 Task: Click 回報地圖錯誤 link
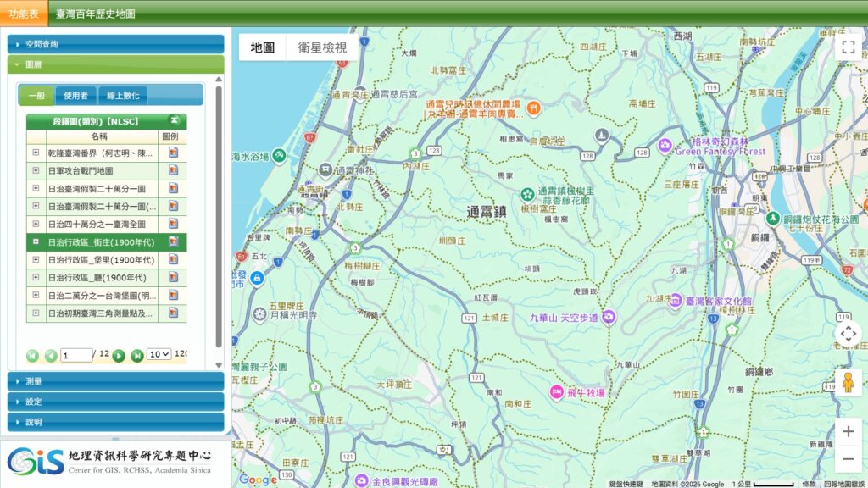point(844,484)
